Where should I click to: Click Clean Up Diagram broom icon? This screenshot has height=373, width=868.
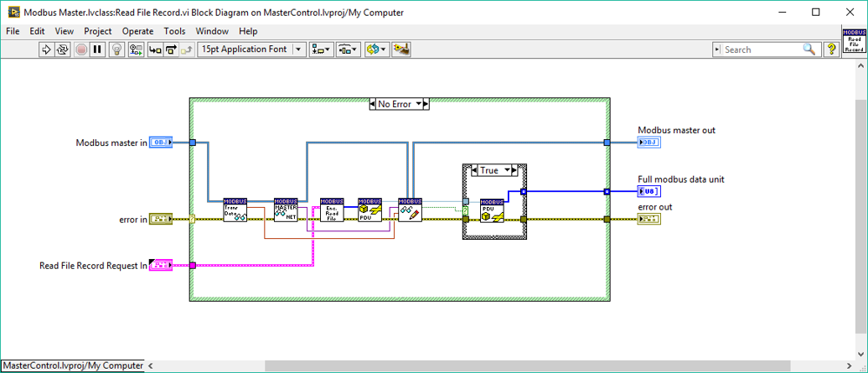pos(401,49)
